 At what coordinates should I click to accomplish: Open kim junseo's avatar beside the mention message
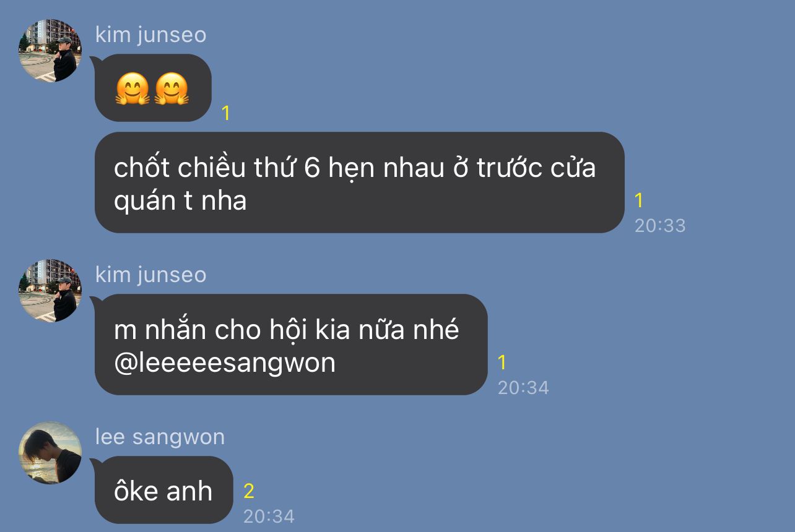(x=50, y=291)
